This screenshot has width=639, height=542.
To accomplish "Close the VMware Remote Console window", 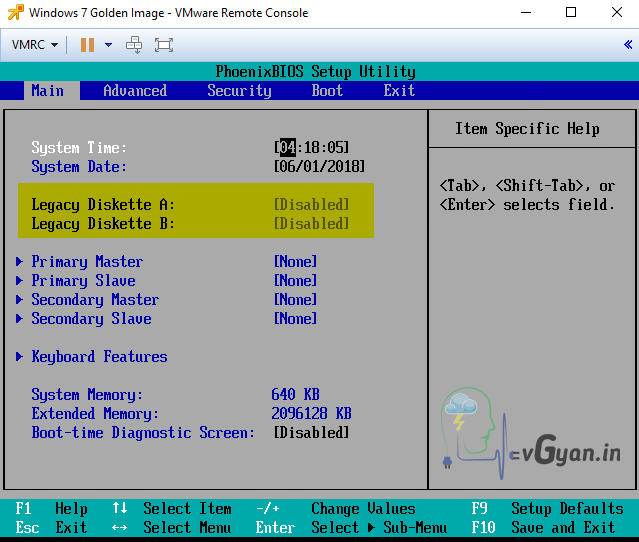I will coord(617,13).
